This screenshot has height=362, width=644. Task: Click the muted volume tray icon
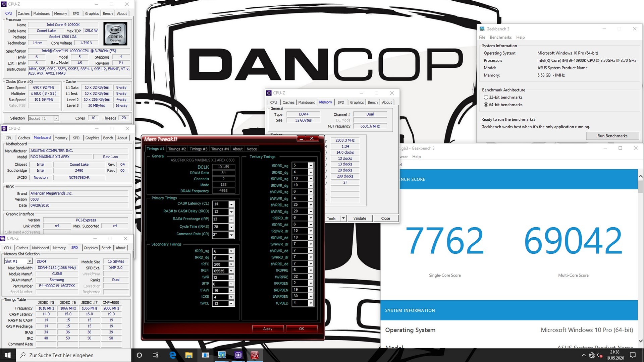tap(600, 355)
